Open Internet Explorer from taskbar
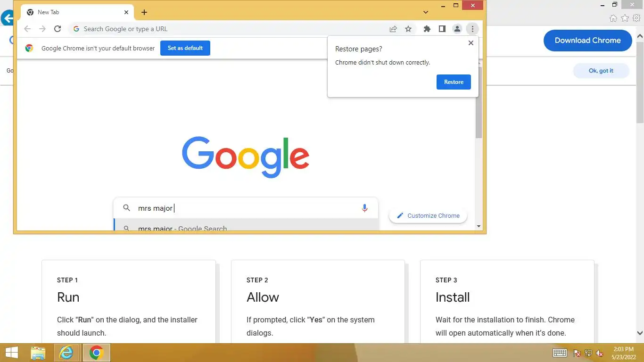 tap(66, 353)
